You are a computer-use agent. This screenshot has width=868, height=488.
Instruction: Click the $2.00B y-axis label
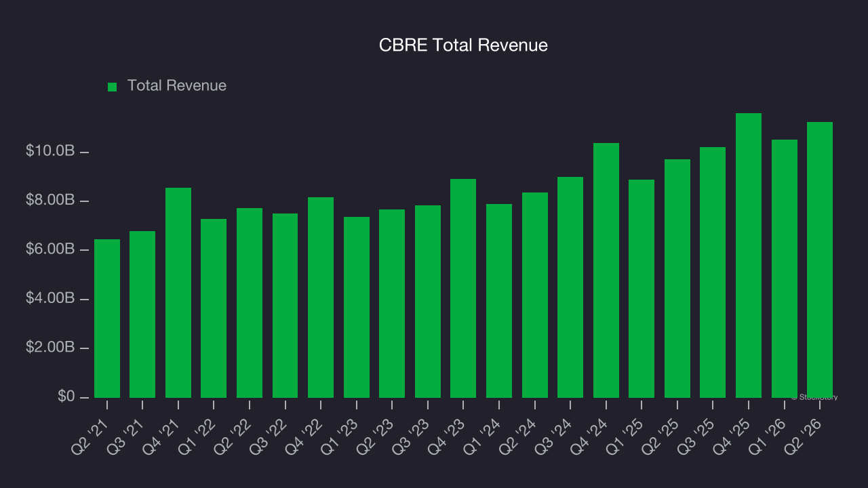(x=50, y=348)
